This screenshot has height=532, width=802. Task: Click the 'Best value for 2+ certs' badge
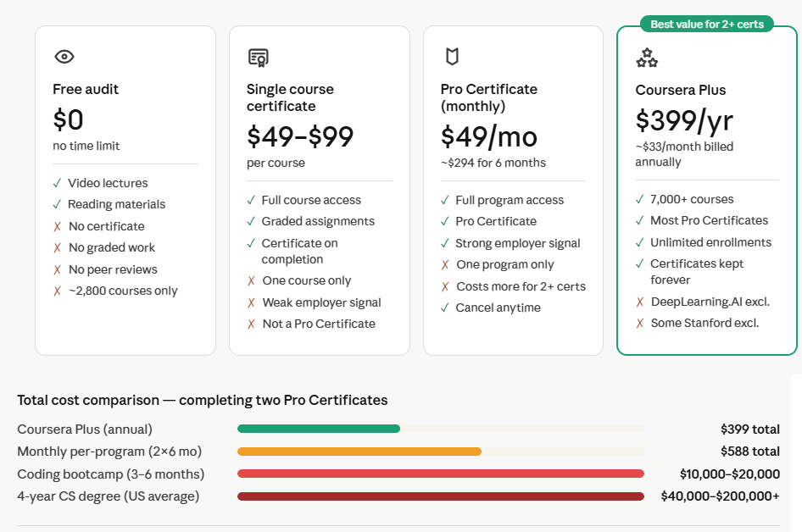(x=707, y=24)
